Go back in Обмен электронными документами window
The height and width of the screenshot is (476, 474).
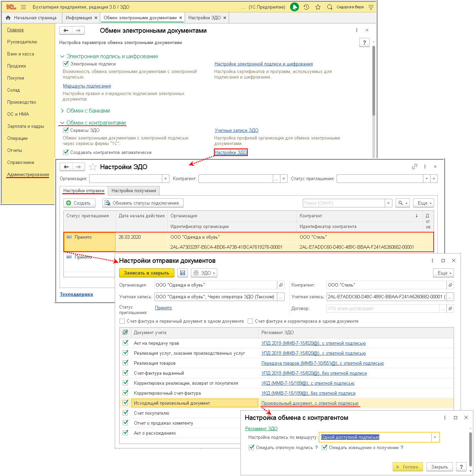pyautogui.click(x=66, y=30)
